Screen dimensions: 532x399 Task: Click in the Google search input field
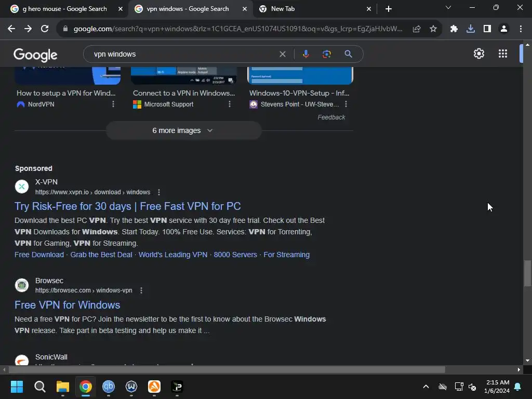click(183, 54)
